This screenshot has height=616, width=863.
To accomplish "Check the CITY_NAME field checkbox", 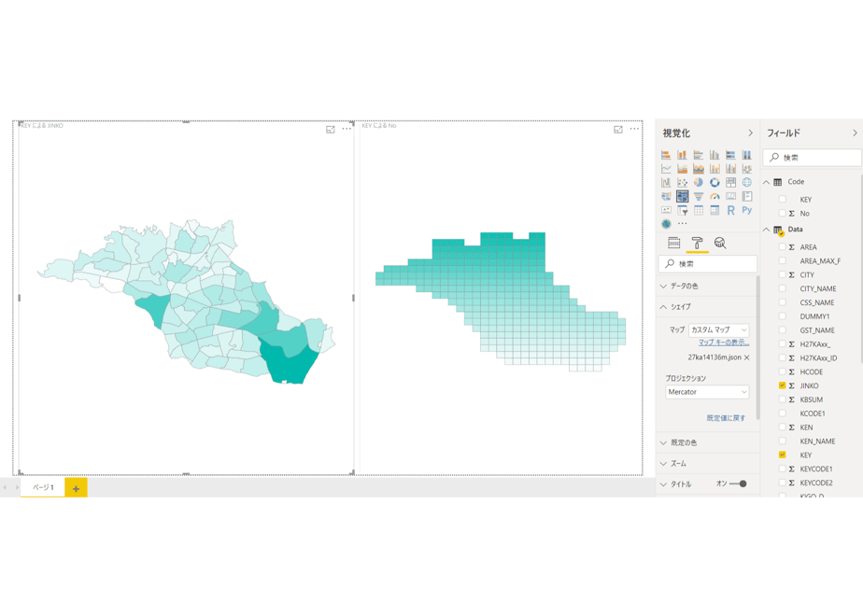I will [782, 288].
